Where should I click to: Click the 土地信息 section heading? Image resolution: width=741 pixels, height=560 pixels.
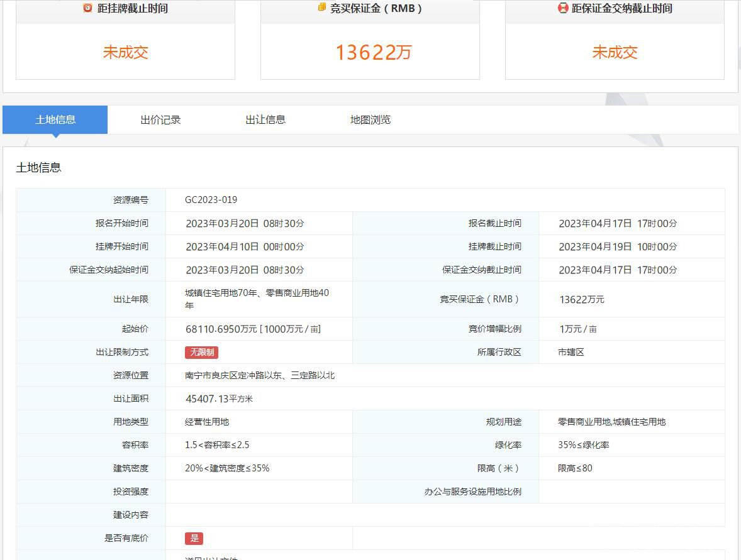point(38,168)
